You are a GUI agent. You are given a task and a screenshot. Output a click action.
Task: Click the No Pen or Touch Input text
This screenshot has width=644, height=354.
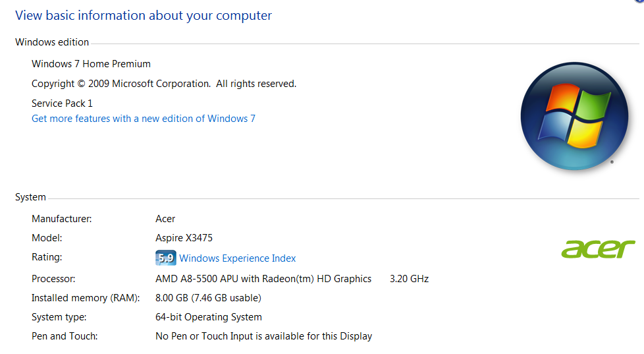tap(263, 336)
